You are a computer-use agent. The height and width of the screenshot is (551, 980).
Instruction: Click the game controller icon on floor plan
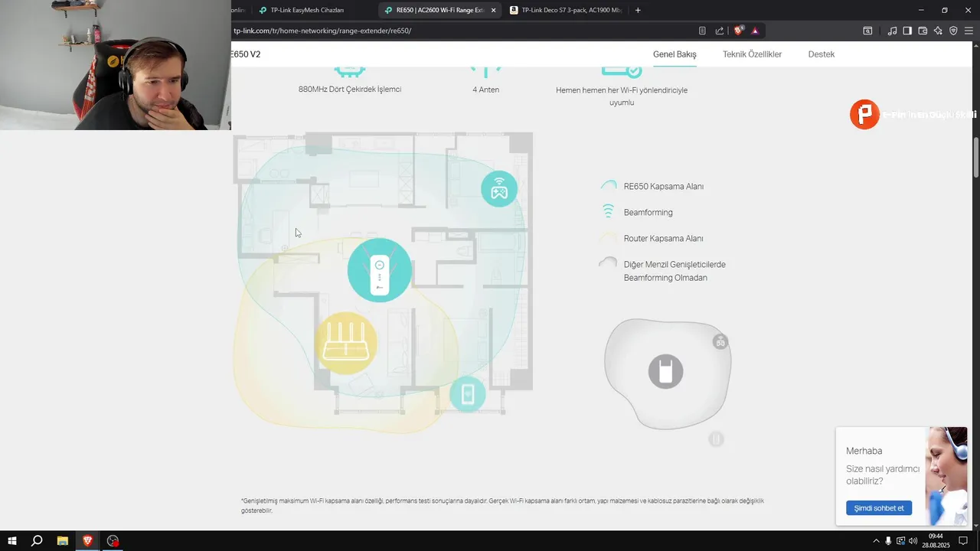click(499, 188)
